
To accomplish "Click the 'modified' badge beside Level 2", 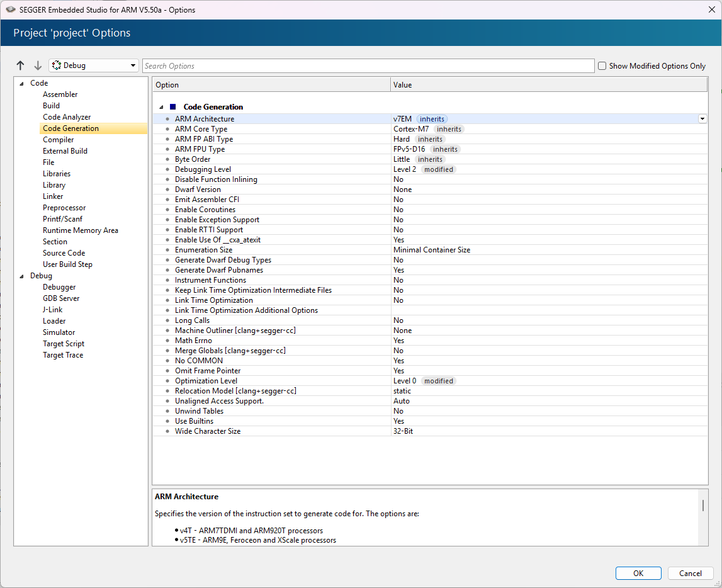I will (438, 169).
